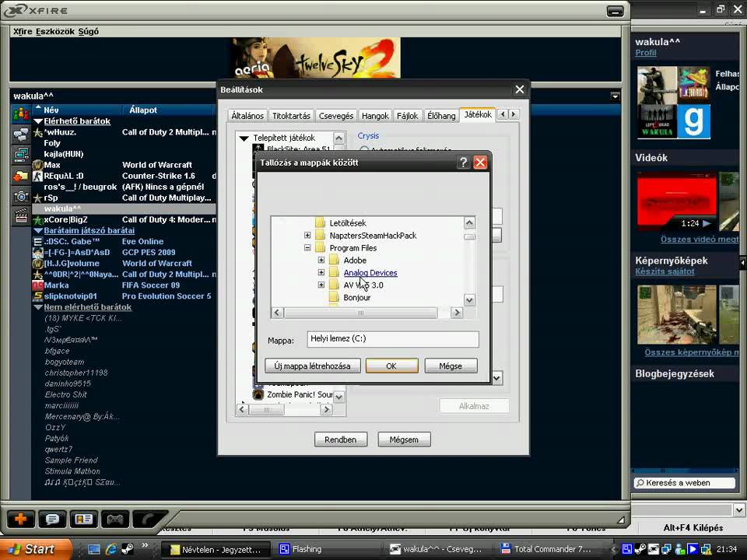747x560 pixels.
Task: Open the Eszközök menu
Action: point(55,31)
